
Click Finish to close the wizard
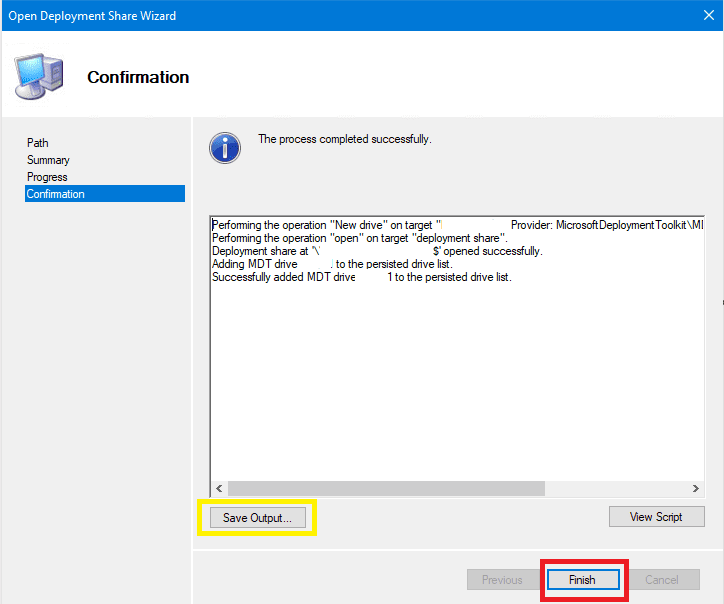pyautogui.click(x=582, y=580)
